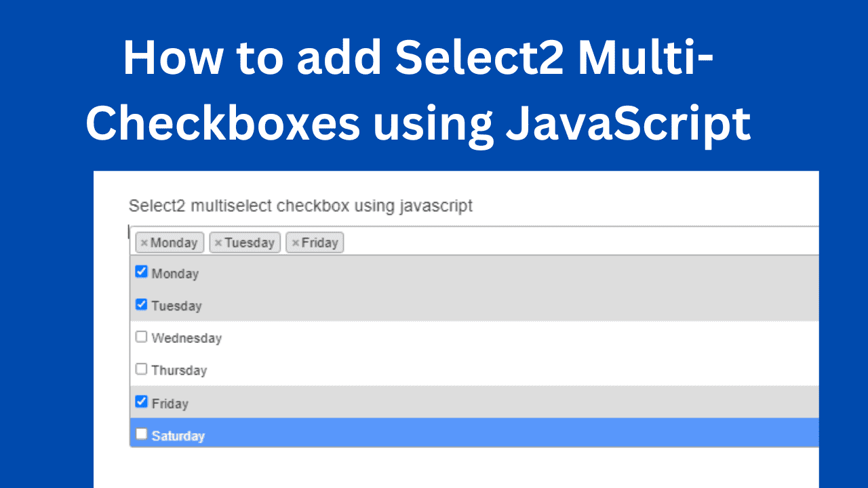
Task: Click the Monday option row text
Action: (175, 274)
